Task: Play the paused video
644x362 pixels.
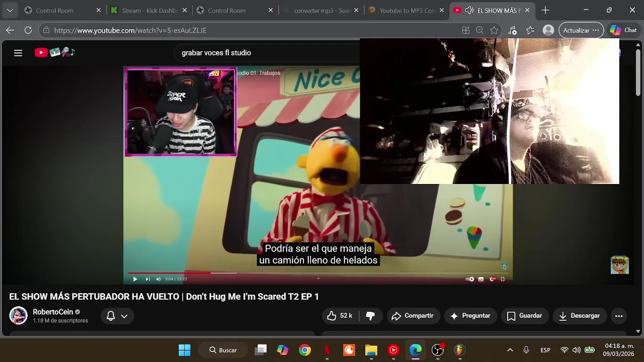Action: click(135, 279)
